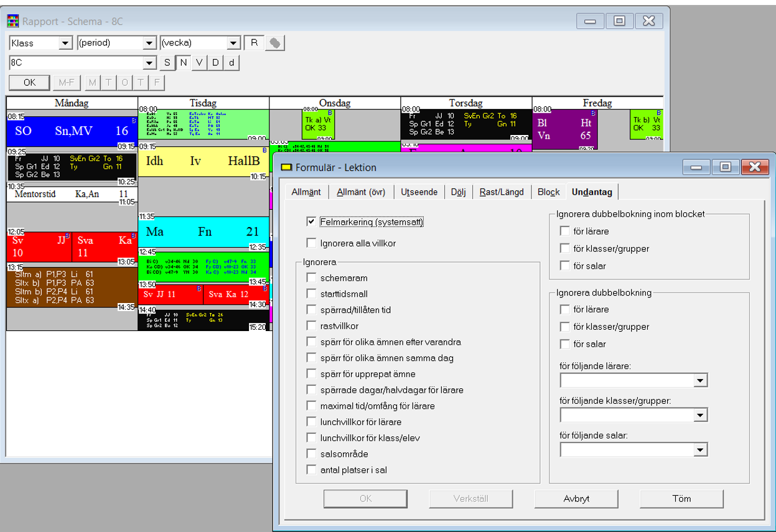Open the för följande lärare dropdown
The height and width of the screenshot is (532, 776).
700,381
